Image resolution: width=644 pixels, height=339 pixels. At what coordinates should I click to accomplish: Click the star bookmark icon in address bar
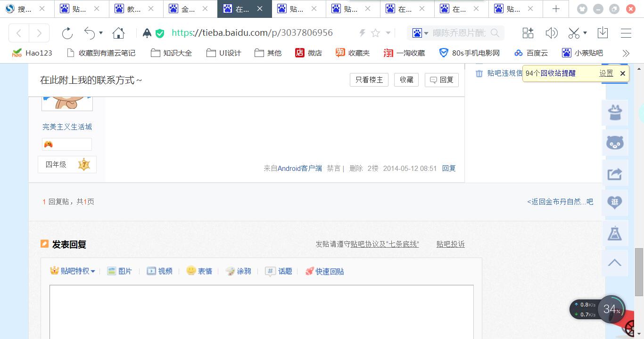(x=375, y=33)
